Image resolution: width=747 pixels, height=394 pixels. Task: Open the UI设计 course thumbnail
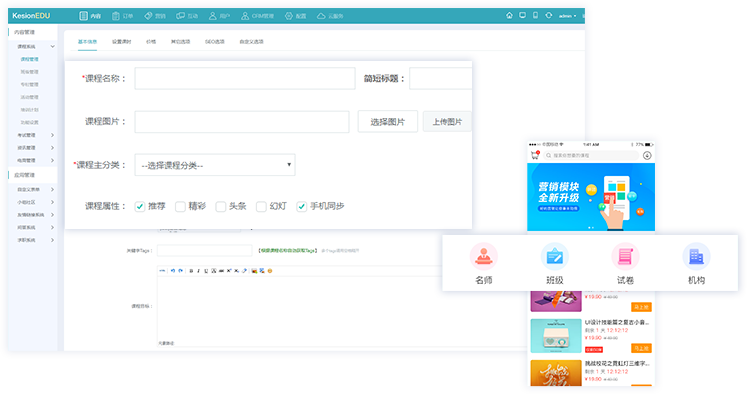coord(556,335)
